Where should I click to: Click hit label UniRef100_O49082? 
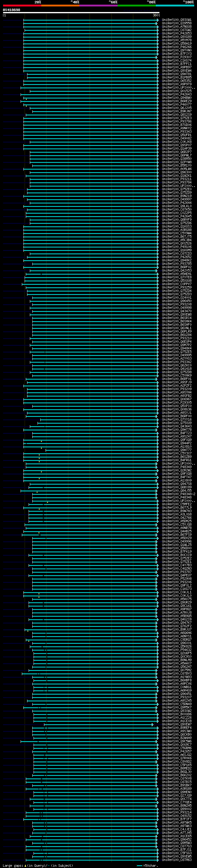(177, 139)
